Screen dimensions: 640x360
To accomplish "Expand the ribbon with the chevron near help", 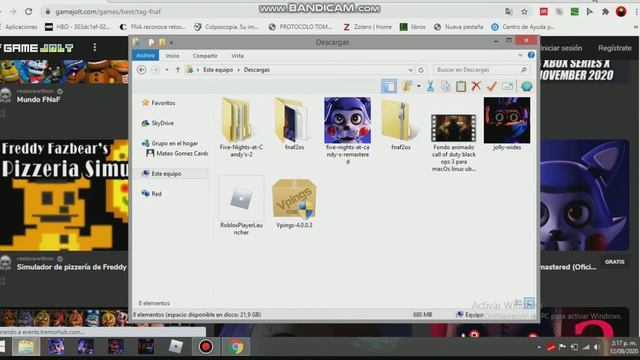I will (x=520, y=55).
